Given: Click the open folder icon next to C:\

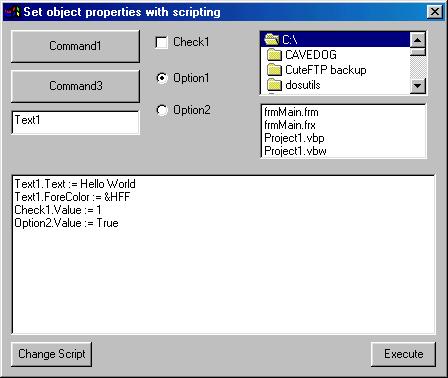Looking at the screenshot, I should click(x=271, y=40).
